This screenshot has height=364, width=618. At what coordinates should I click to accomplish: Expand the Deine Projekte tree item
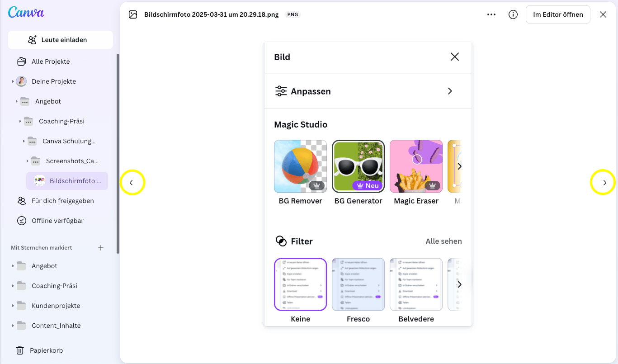pos(13,81)
